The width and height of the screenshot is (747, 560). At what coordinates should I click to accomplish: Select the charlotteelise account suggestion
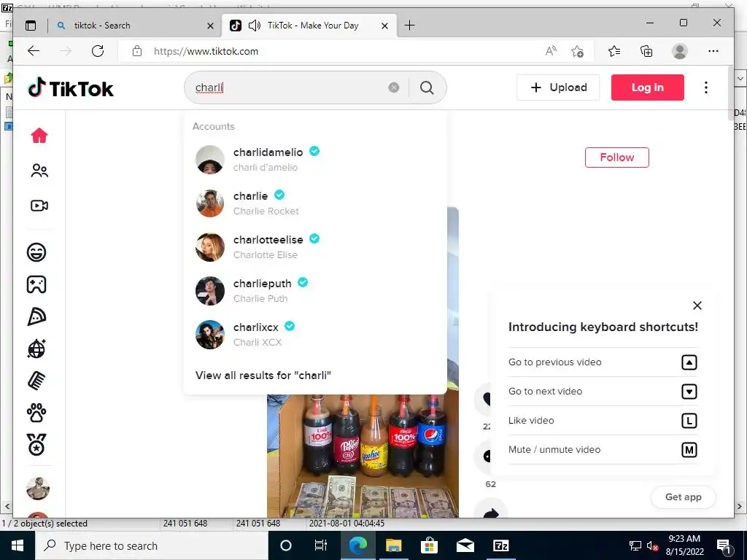tap(314, 247)
